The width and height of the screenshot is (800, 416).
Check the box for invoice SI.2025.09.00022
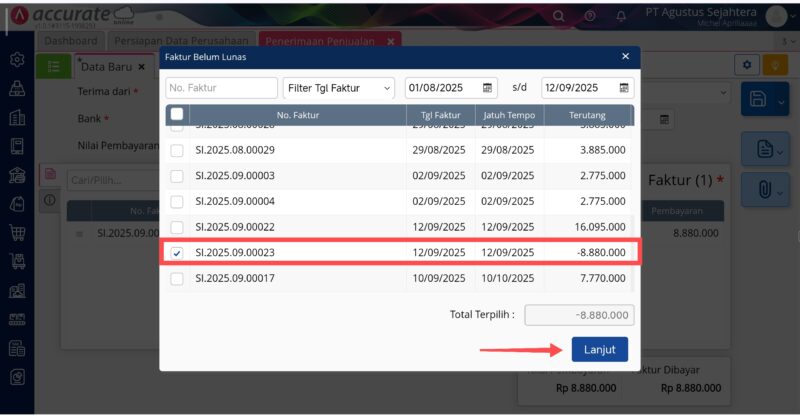click(x=177, y=227)
